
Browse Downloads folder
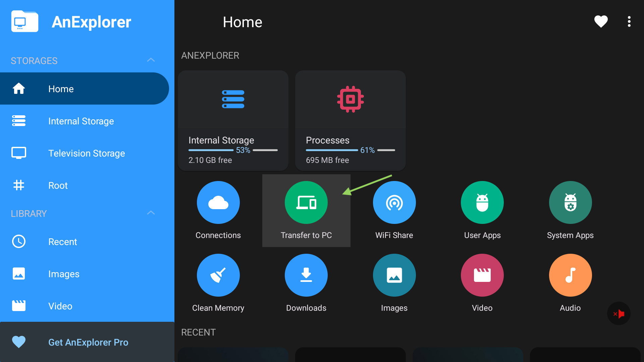click(307, 283)
